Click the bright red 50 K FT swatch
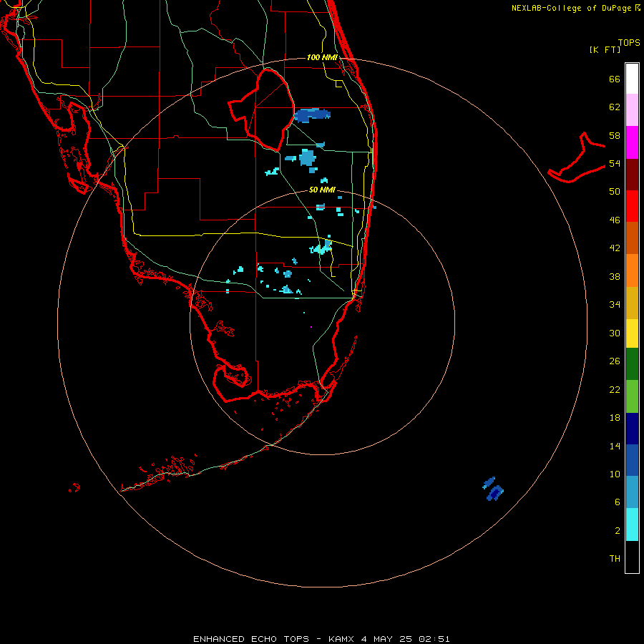This screenshot has height=644, width=644. (x=632, y=206)
